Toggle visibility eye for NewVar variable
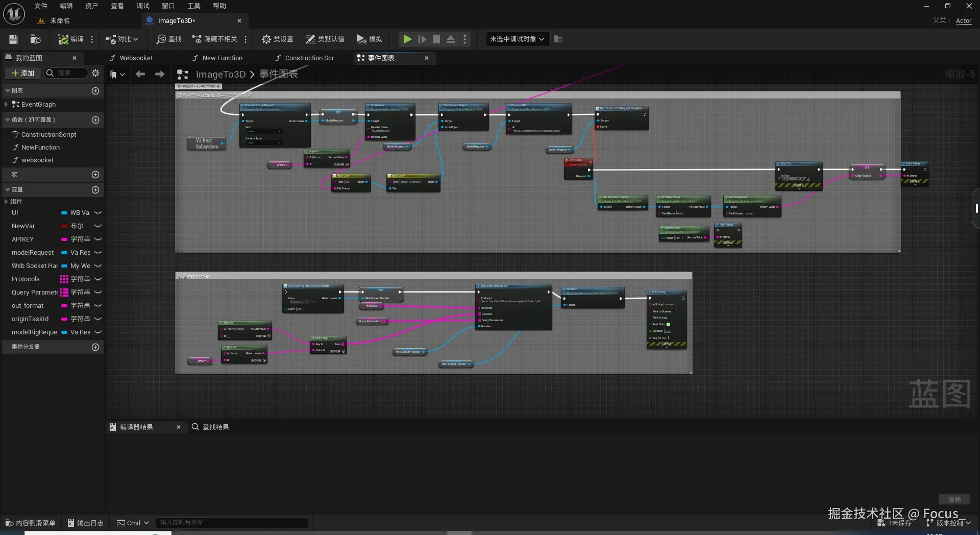Screen dimensions: 980x535 [x=98, y=226]
